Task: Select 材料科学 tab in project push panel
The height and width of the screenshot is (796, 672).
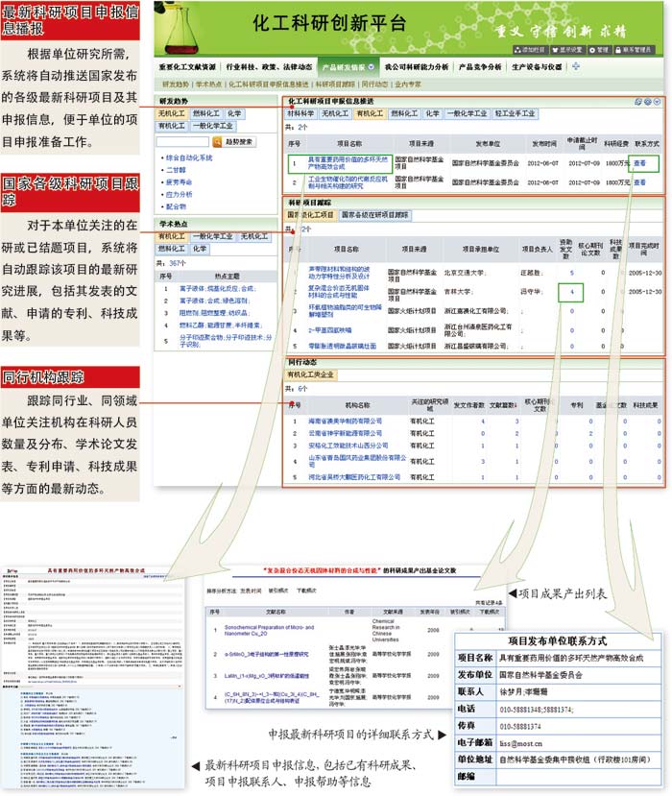Action: pos(301,113)
